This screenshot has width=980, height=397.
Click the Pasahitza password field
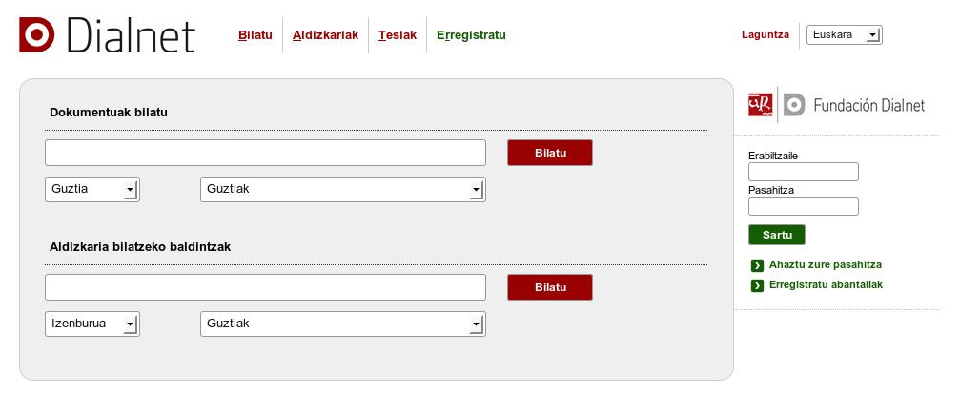(804, 206)
